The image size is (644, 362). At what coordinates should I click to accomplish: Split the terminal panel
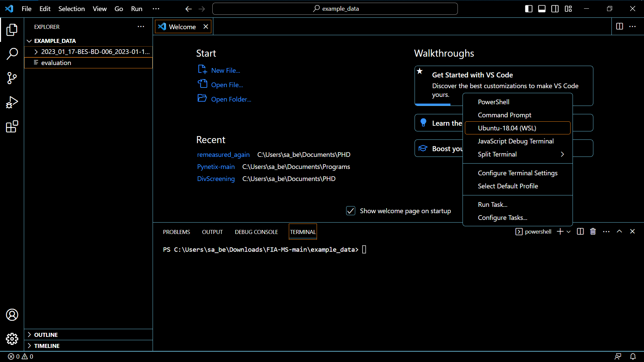coord(580,232)
